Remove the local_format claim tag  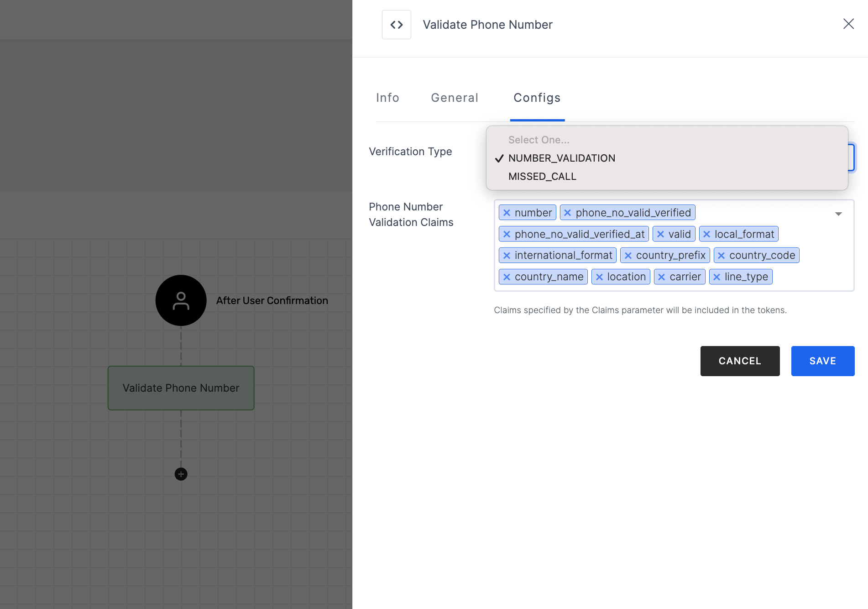point(706,234)
